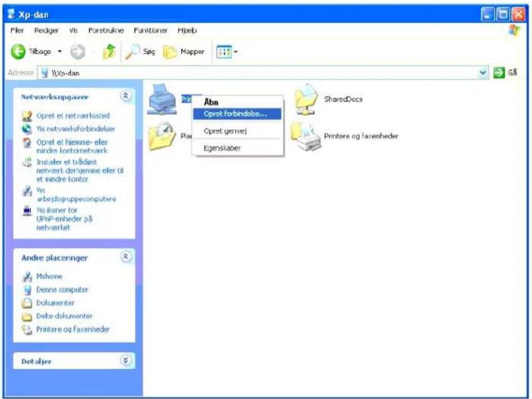Viewport: 532px width, 399px height.
Task: Click the Vis arbejdsgruppecomputere link
Action: coord(76,195)
